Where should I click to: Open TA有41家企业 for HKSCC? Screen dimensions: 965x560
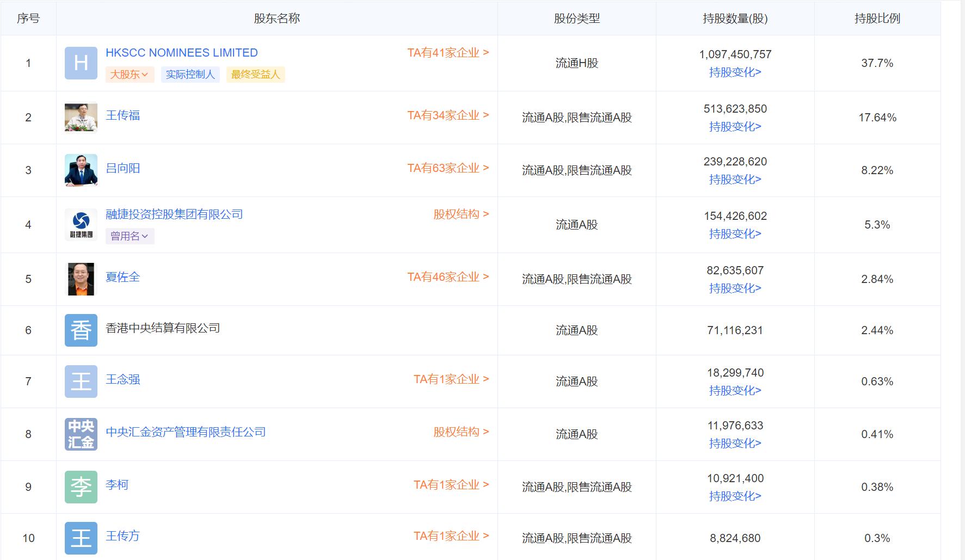pos(447,52)
